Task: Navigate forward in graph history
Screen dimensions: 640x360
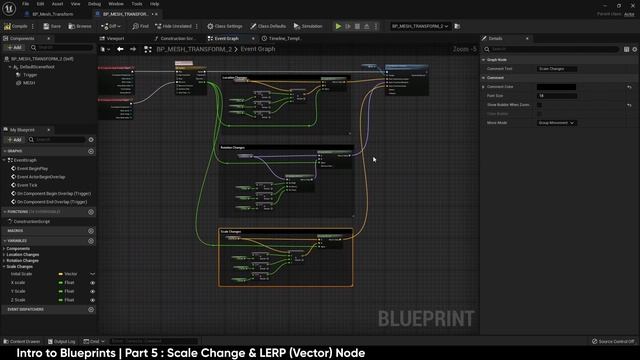Action: pyautogui.click(x=133, y=49)
